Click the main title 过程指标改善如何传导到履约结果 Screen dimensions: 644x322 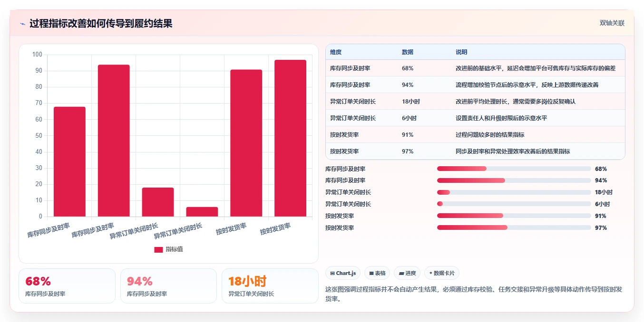tap(101, 24)
